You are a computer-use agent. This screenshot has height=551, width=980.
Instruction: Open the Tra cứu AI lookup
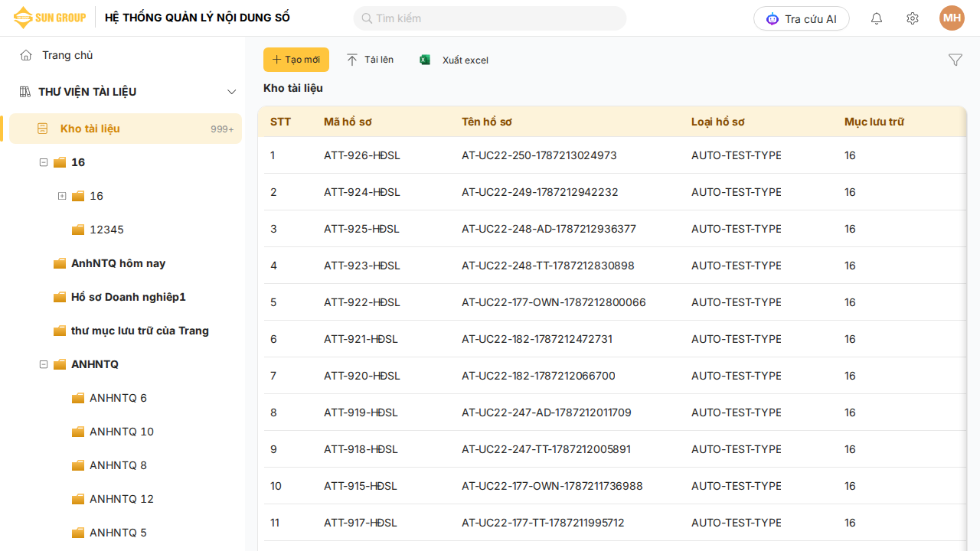[802, 18]
